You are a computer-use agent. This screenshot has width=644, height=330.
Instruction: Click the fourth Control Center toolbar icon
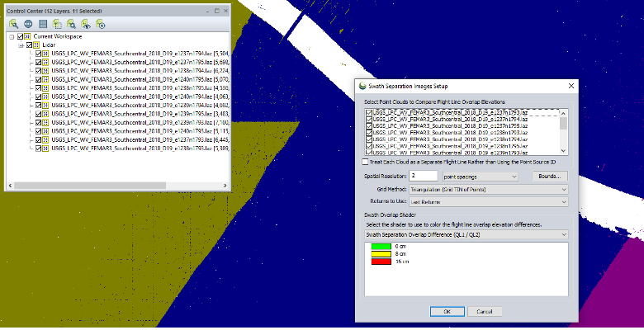56,24
